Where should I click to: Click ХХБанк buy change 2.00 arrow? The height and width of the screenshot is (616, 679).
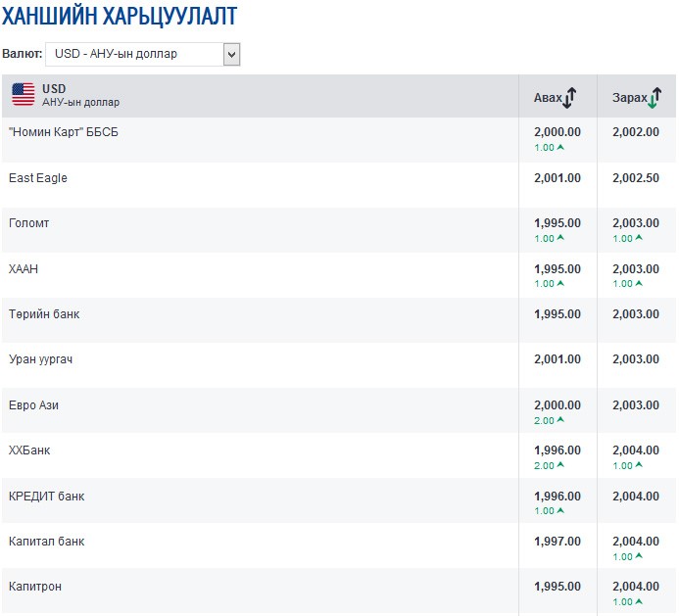(560, 465)
